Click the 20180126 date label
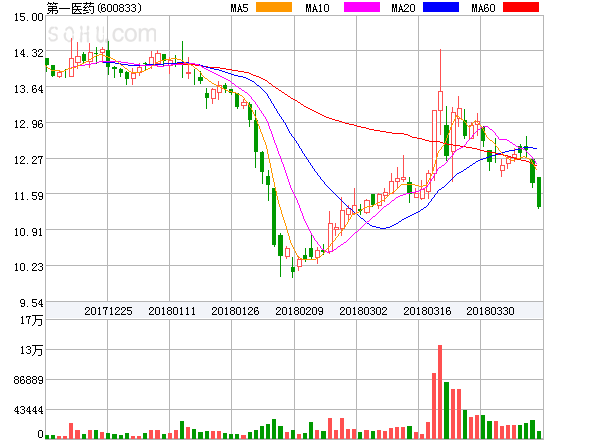 [235, 311]
